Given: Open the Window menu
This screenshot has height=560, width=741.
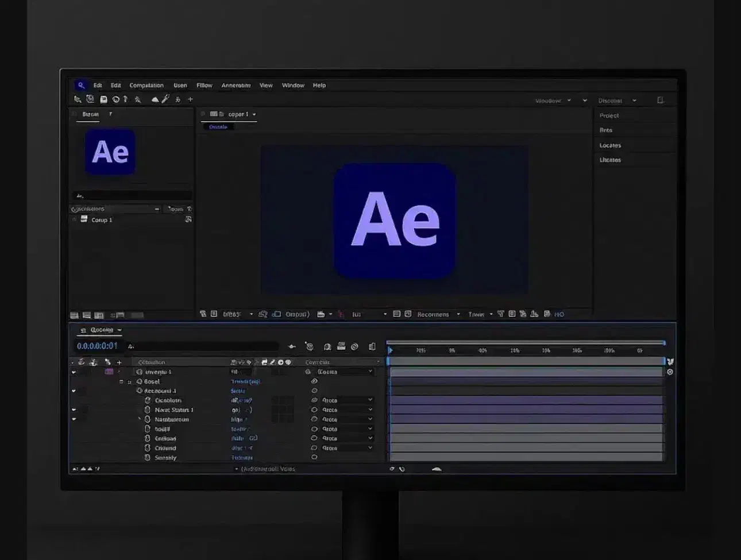Looking at the screenshot, I should coord(293,85).
